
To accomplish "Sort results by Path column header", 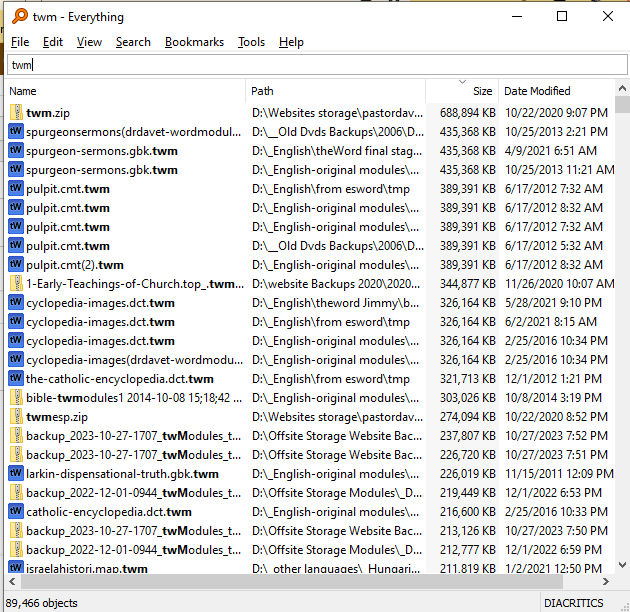I will [x=336, y=91].
